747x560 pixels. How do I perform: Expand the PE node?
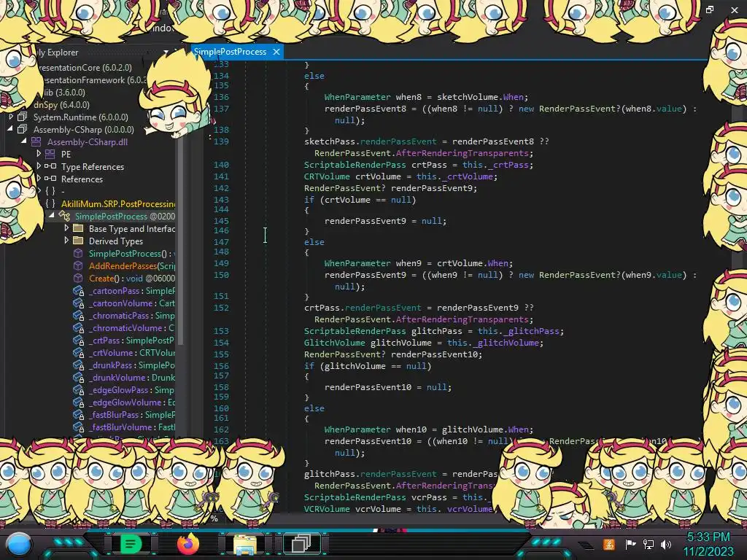[39, 154]
